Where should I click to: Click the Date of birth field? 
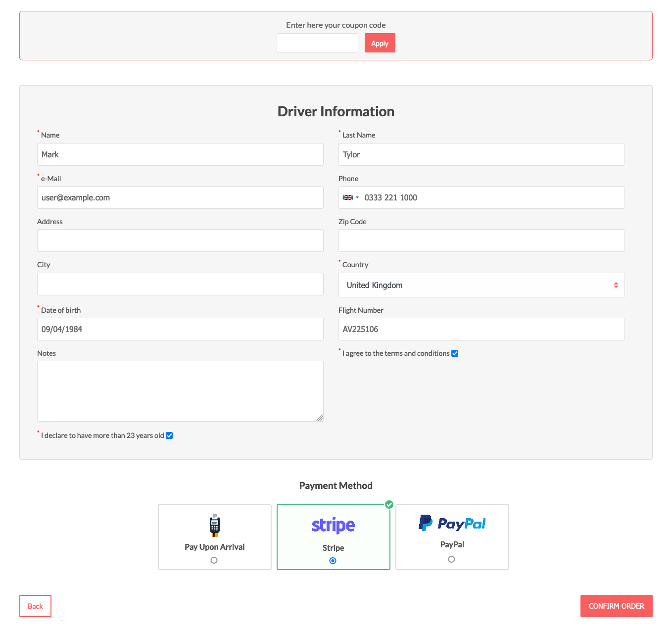[x=180, y=329]
